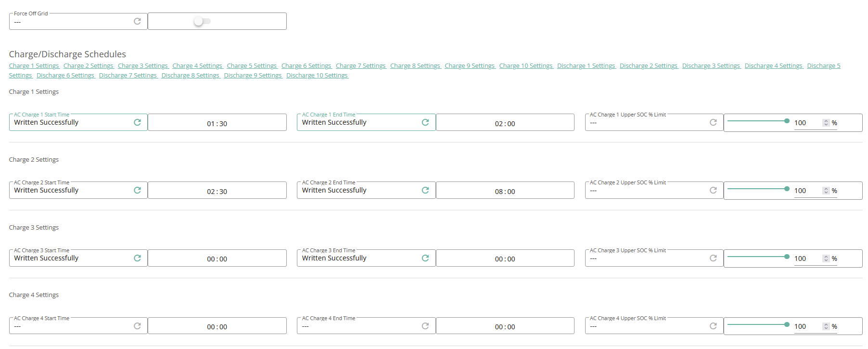Image resolution: width=868 pixels, height=349 pixels.
Task: Go to Discharge 6 Settings link
Action: point(65,76)
